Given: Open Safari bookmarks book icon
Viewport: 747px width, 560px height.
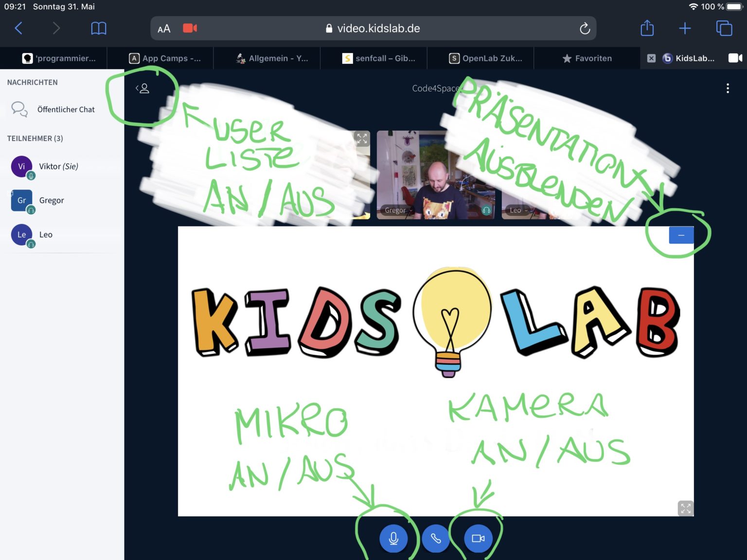Looking at the screenshot, I should [99, 28].
